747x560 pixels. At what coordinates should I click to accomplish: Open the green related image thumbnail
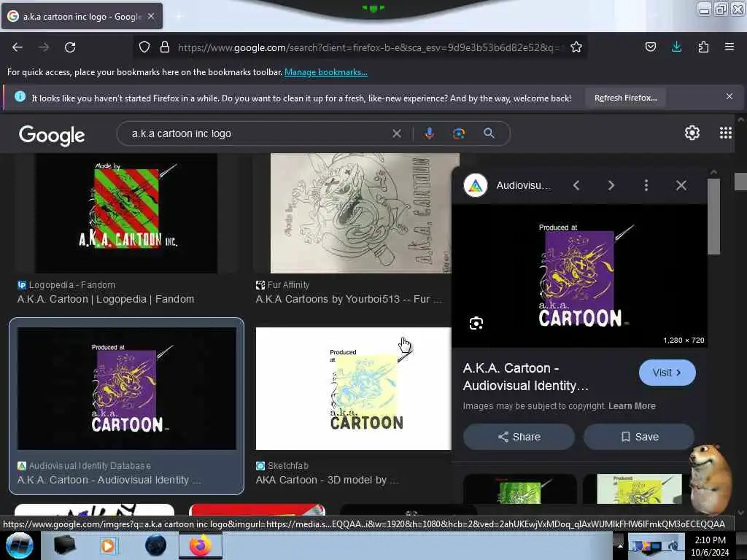(519, 489)
